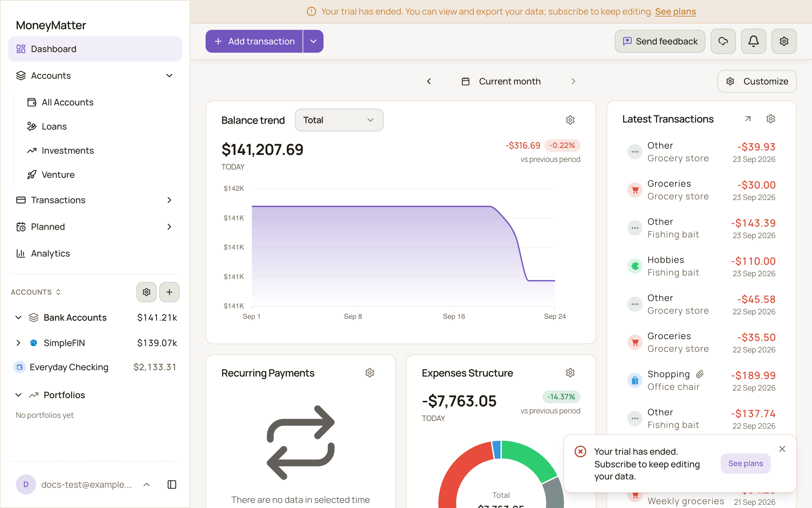Click See plans link in top banner
812x508 pixels.
coord(675,11)
